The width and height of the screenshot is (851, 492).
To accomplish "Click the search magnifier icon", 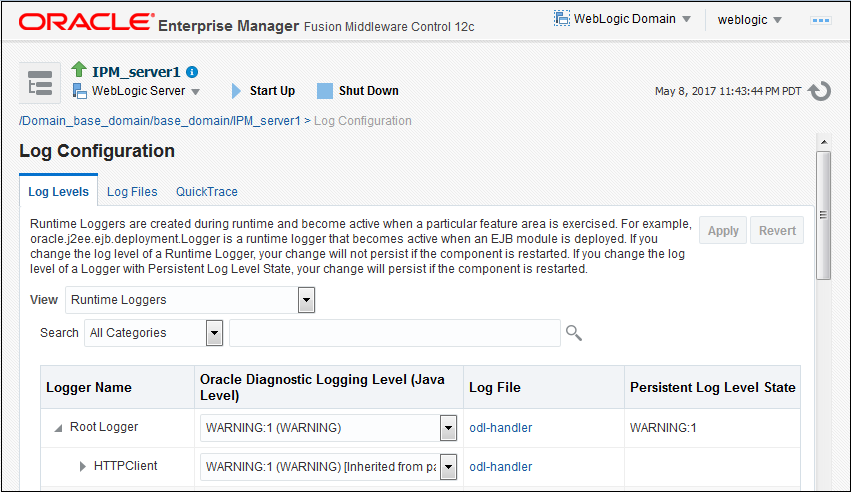I will pyautogui.click(x=574, y=333).
